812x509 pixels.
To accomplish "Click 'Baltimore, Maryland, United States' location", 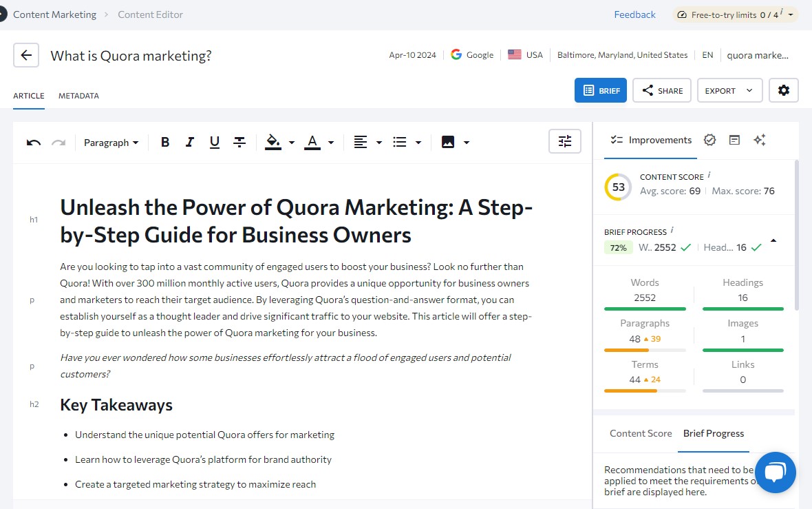I will [x=623, y=55].
